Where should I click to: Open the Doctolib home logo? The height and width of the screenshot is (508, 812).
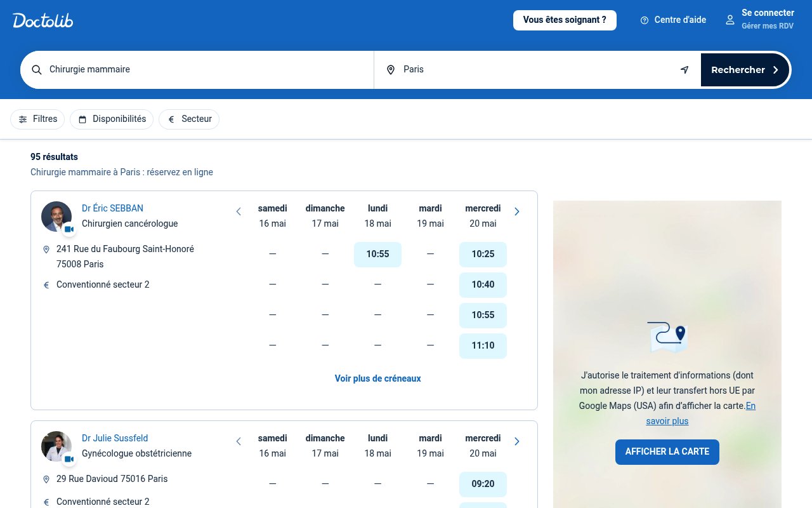pyautogui.click(x=43, y=20)
